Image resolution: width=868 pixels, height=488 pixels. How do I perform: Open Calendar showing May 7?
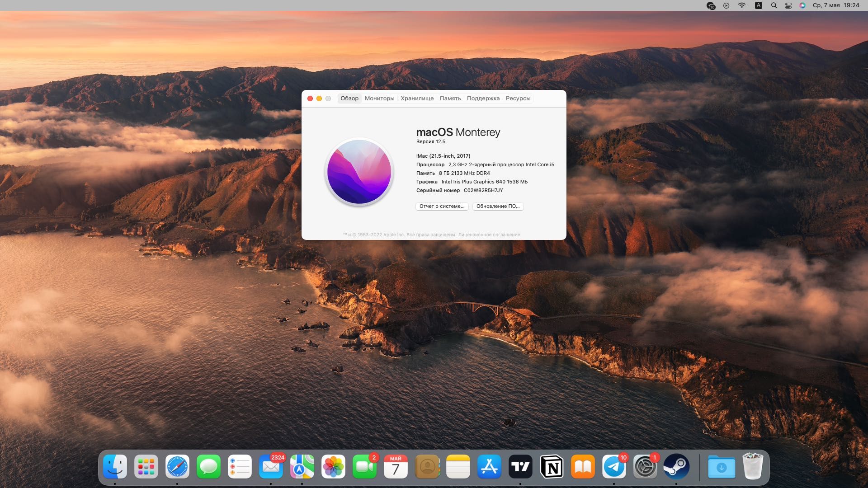[396, 467]
